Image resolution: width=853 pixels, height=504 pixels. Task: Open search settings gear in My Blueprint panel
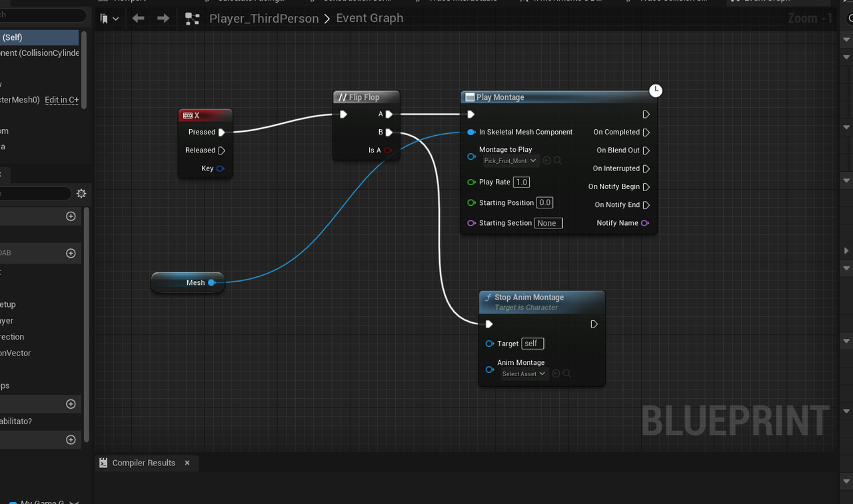click(81, 193)
